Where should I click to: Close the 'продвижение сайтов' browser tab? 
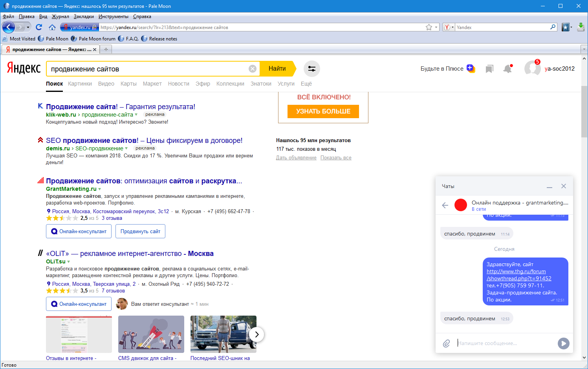[x=95, y=49]
